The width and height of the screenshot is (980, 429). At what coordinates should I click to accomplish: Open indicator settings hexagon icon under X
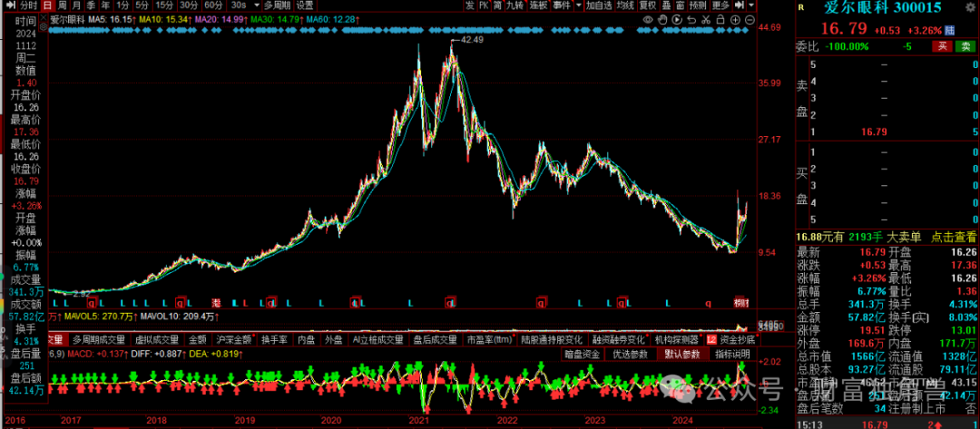pyautogui.click(x=44, y=26)
